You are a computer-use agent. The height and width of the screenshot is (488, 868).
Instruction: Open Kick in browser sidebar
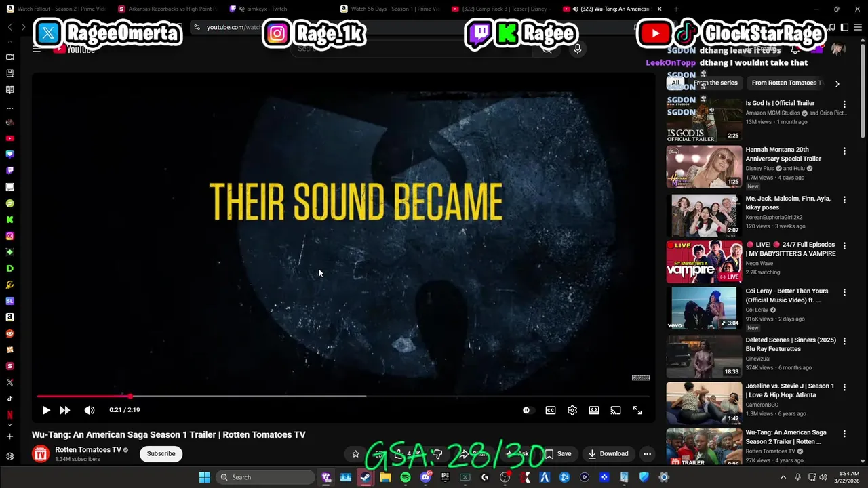pyautogui.click(x=9, y=220)
